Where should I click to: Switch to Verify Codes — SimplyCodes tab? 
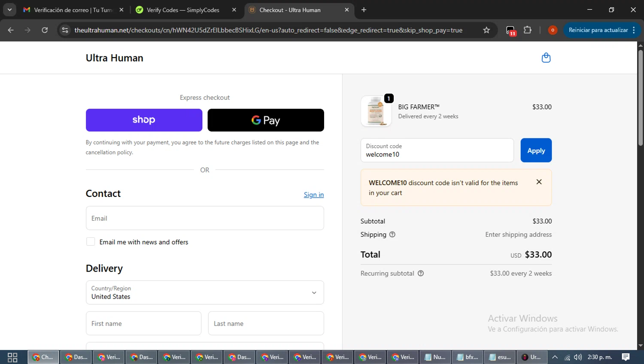185,10
